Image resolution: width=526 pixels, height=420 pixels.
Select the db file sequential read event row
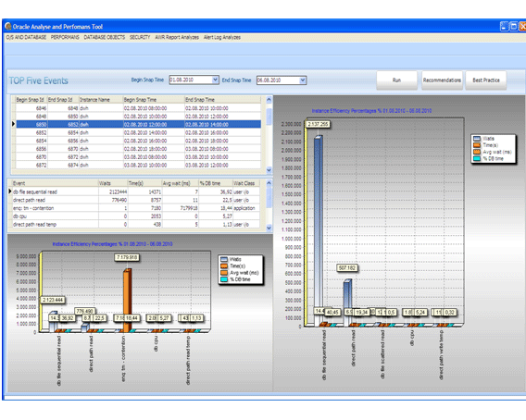135,191
